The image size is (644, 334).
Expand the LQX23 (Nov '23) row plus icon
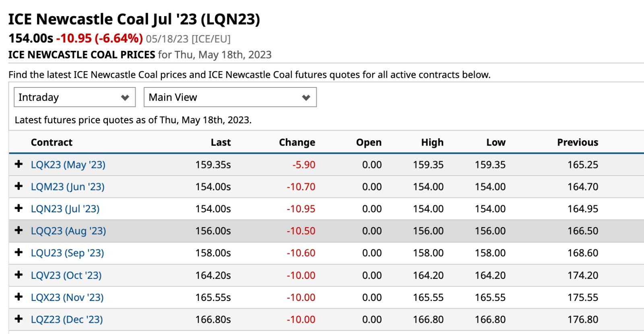(x=19, y=297)
